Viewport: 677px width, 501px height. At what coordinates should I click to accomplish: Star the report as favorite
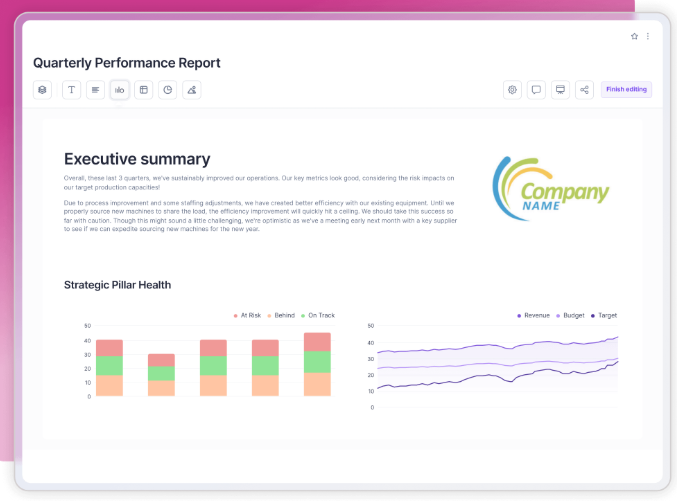pyautogui.click(x=634, y=36)
